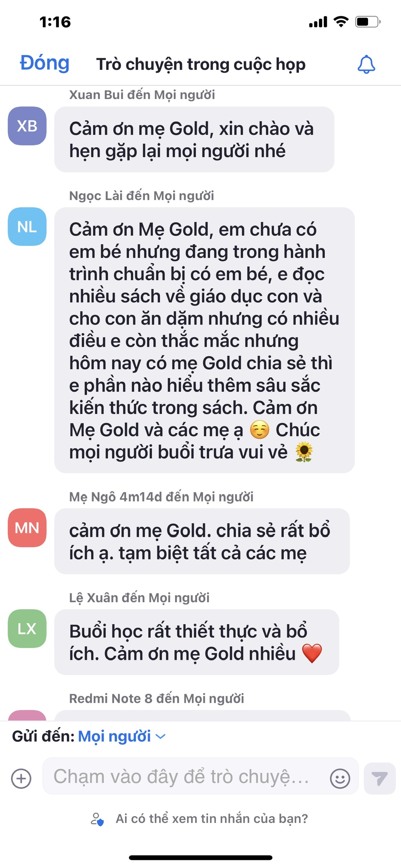Tap the LX avatar of Lệ Xuân
The width and height of the screenshot is (401, 868).
coord(27,628)
